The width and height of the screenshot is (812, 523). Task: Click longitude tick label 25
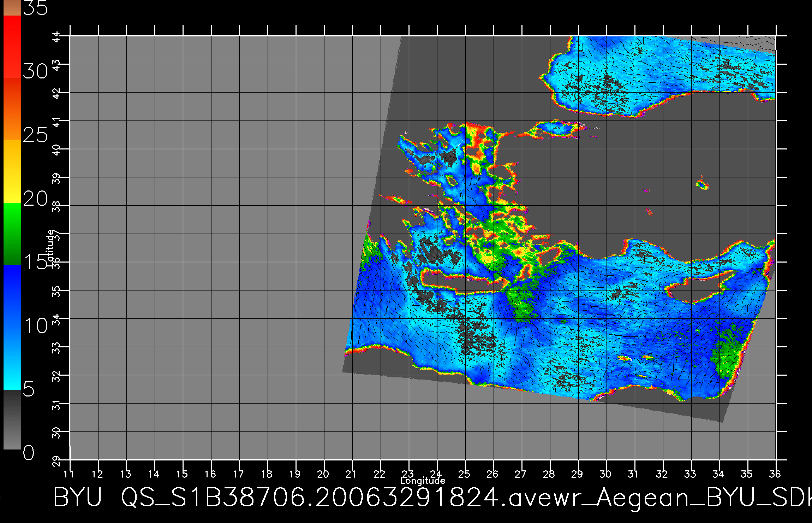click(x=464, y=474)
